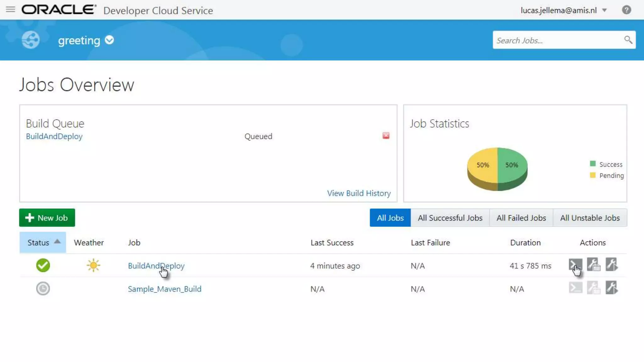Open the user account dropdown menu

pyautogui.click(x=604, y=10)
